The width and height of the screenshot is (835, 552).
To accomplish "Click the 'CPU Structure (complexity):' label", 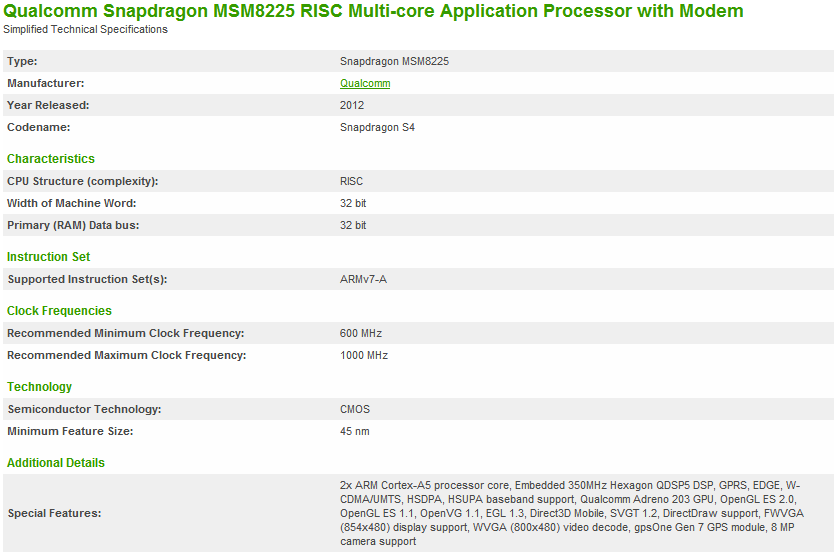I will [x=83, y=181].
